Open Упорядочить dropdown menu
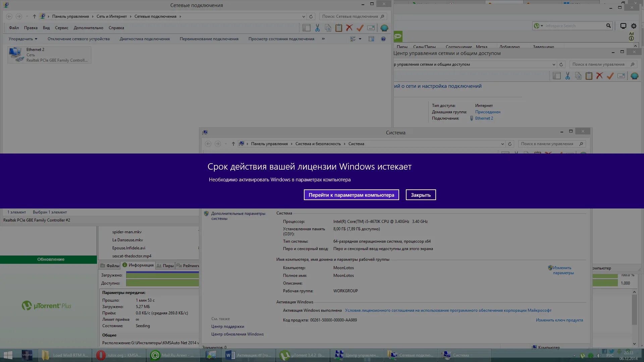 [x=23, y=39]
